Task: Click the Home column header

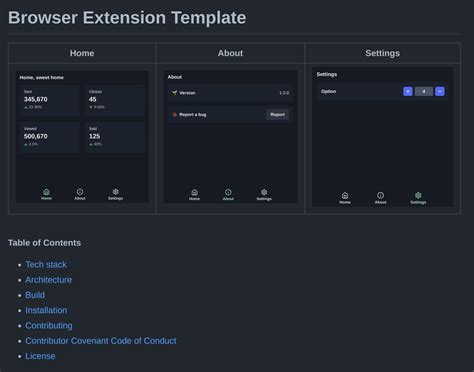Action: click(x=82, y=53)
